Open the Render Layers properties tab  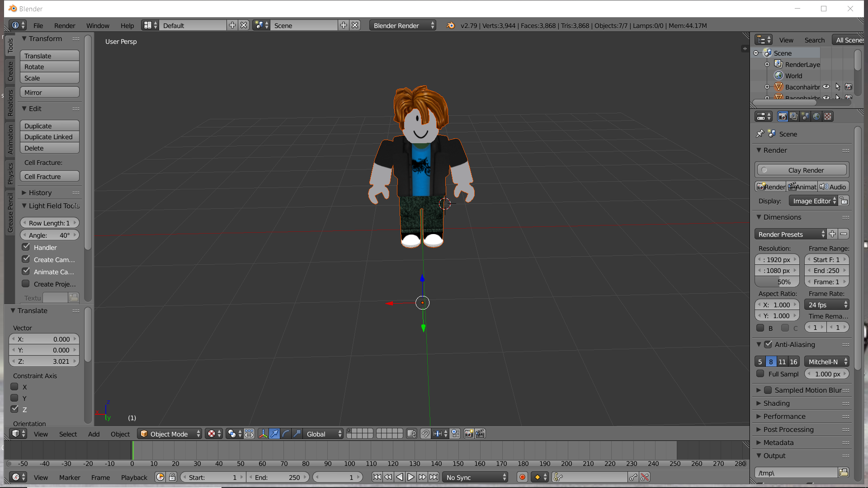pos(794,117)
